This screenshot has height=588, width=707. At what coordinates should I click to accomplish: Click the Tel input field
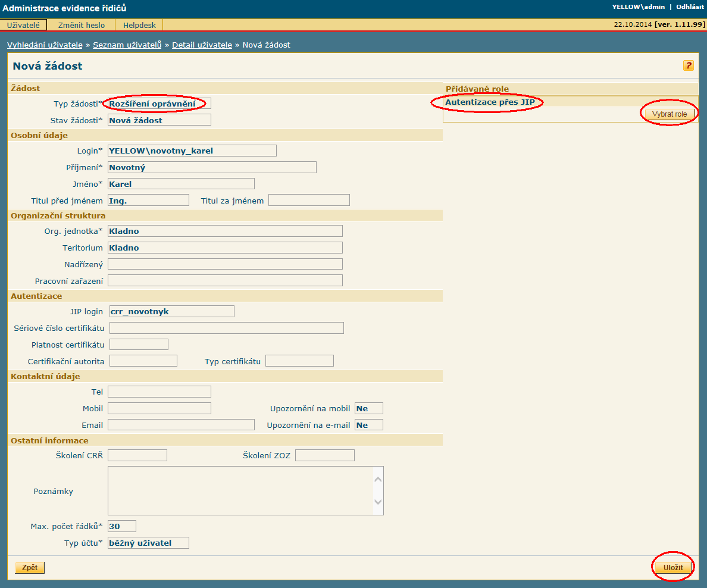pos(159,392)
